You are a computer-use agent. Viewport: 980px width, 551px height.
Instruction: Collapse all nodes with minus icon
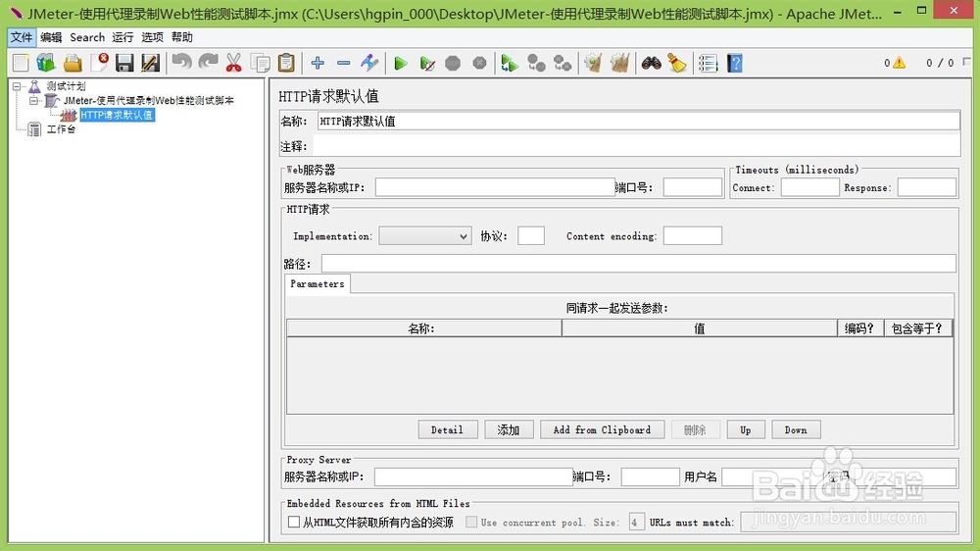tap(343, 63)
